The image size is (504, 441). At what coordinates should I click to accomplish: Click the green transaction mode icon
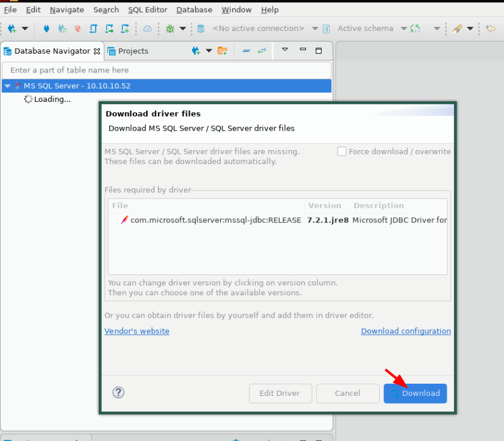point(415,29)
